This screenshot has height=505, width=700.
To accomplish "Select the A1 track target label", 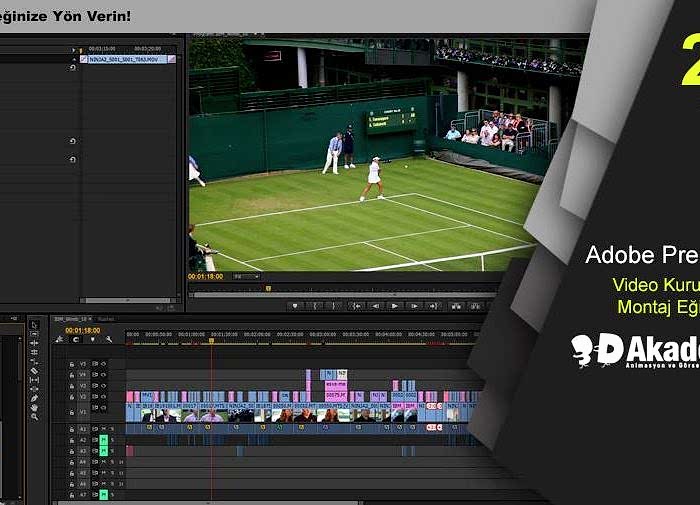I will 83,429.
